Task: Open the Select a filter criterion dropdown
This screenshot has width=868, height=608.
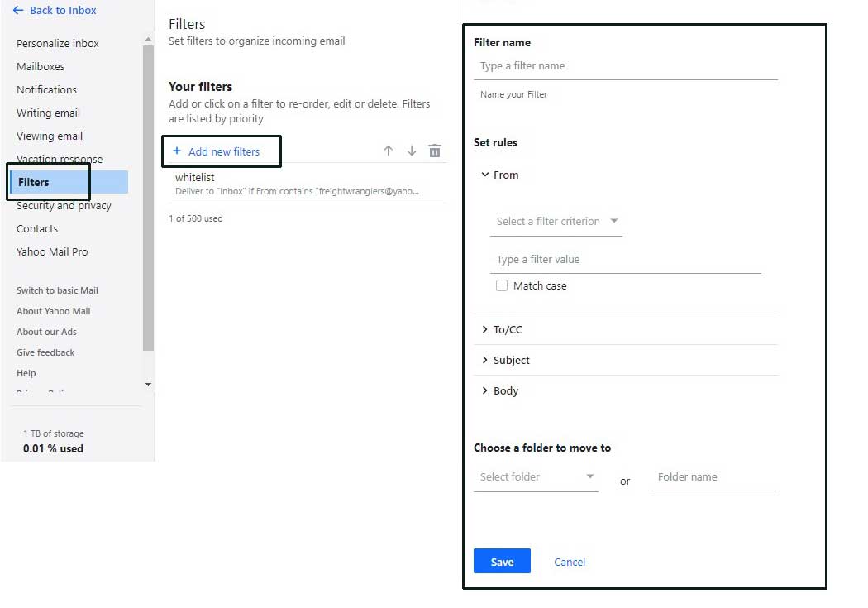Action: (556, 221)
